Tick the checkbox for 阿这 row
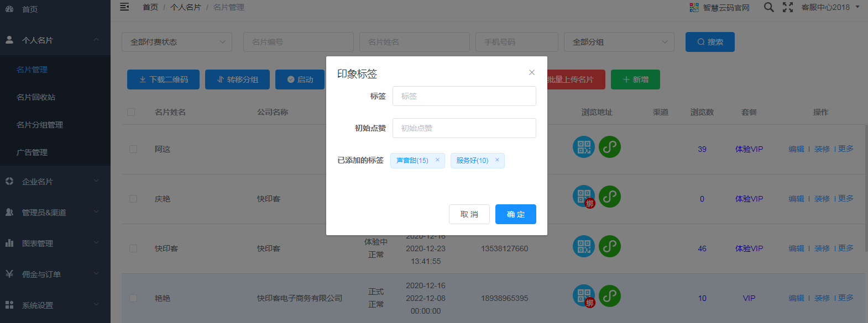 [x=133, y=149]
